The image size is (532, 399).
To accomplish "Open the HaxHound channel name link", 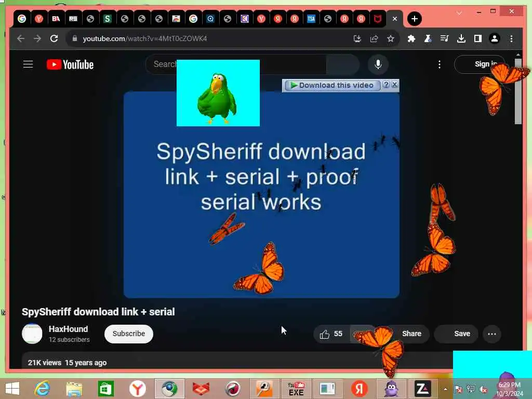I will (x=68, y=329).
